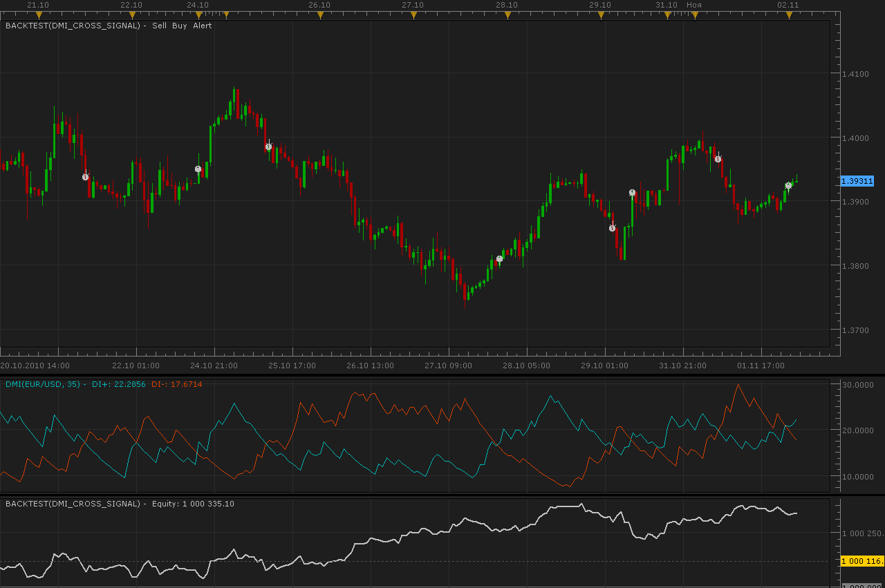Select the DI- 17.6714 value label
The height and width of the screenshot is (588, 885).
pos(177,384)
